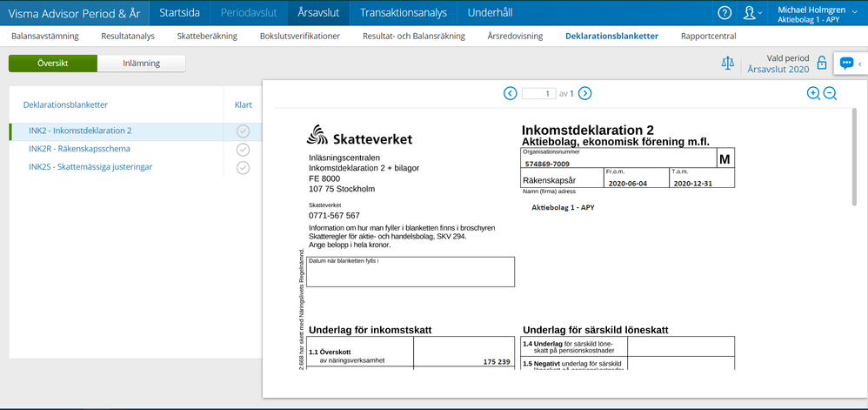Screen dimensions: 868x410
Task: Mark INK2 Inkomstdeklaration 2 as done
Action: tap(244, 131)
